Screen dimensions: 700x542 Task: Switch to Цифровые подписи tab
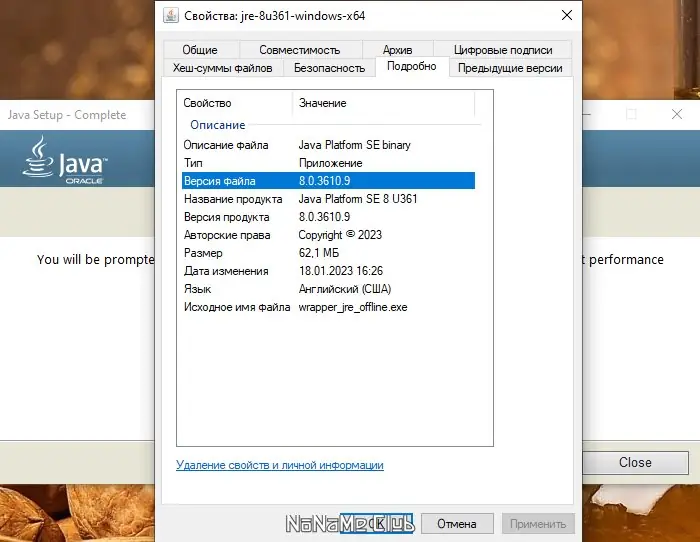click(503, 50)
